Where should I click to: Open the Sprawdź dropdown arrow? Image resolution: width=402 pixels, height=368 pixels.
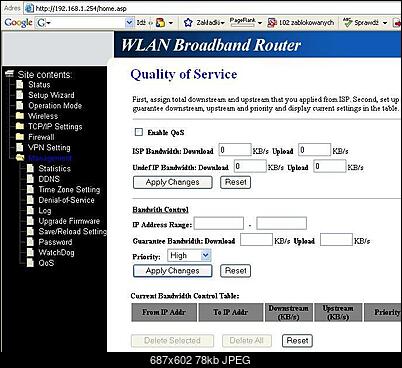(385, 23)
